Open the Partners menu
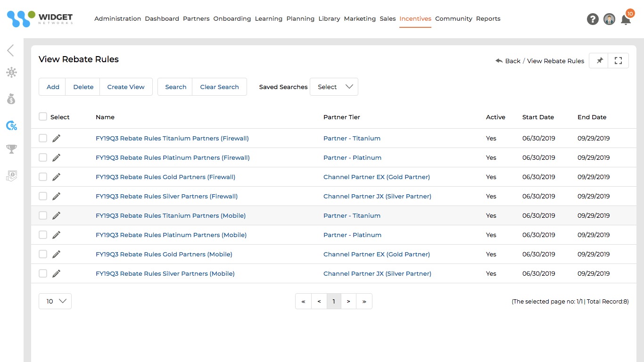The image size is (644, 362). (196, 19)
